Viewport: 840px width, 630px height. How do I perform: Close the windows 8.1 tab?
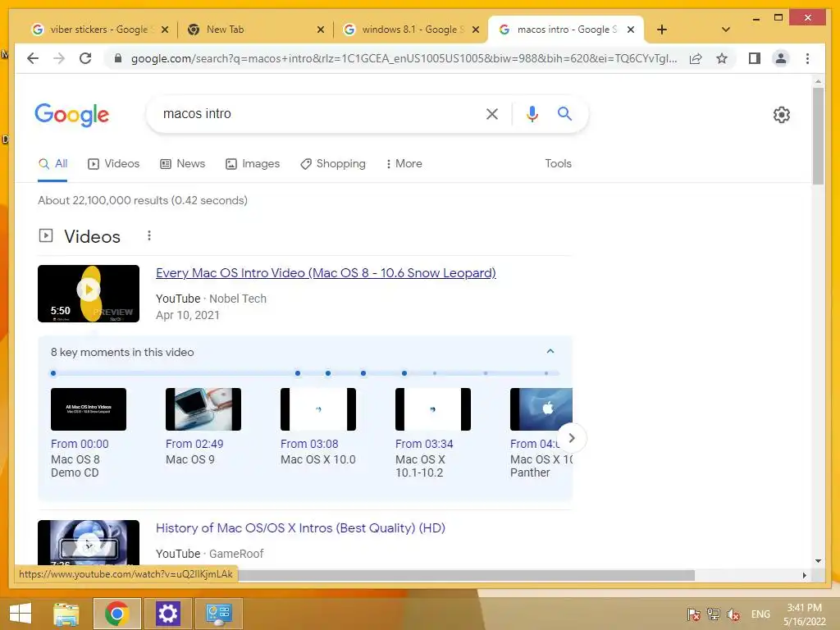(475, 30)
